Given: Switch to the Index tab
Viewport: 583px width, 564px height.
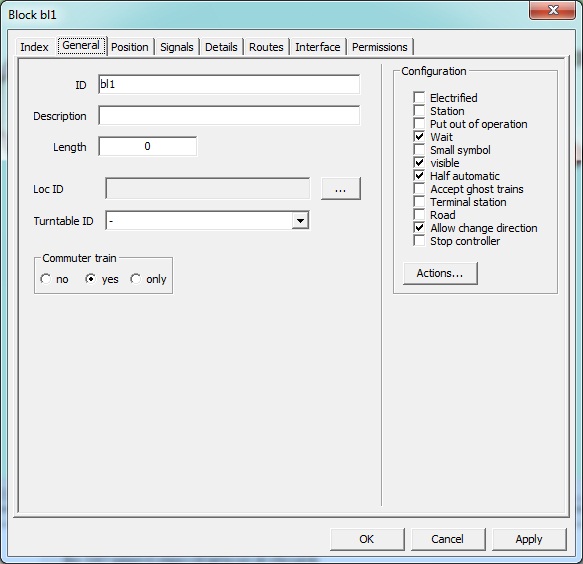Looking at the screenshot, I should (35, 47).
